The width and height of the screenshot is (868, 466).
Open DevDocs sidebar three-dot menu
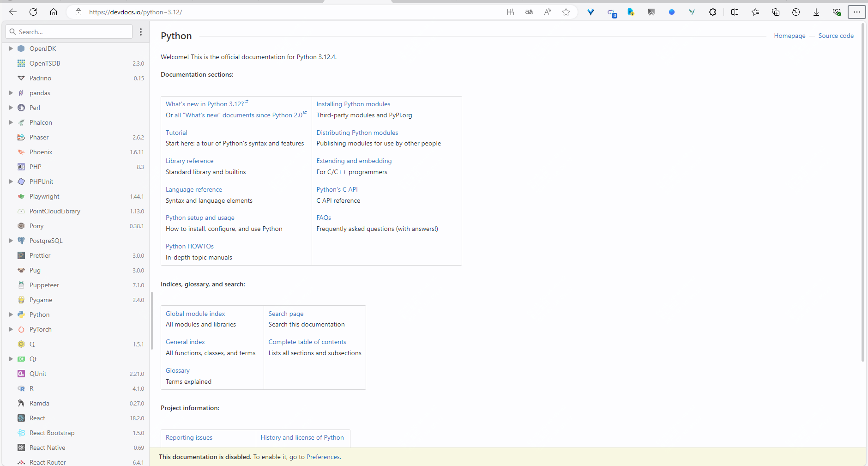coord(141,32)
